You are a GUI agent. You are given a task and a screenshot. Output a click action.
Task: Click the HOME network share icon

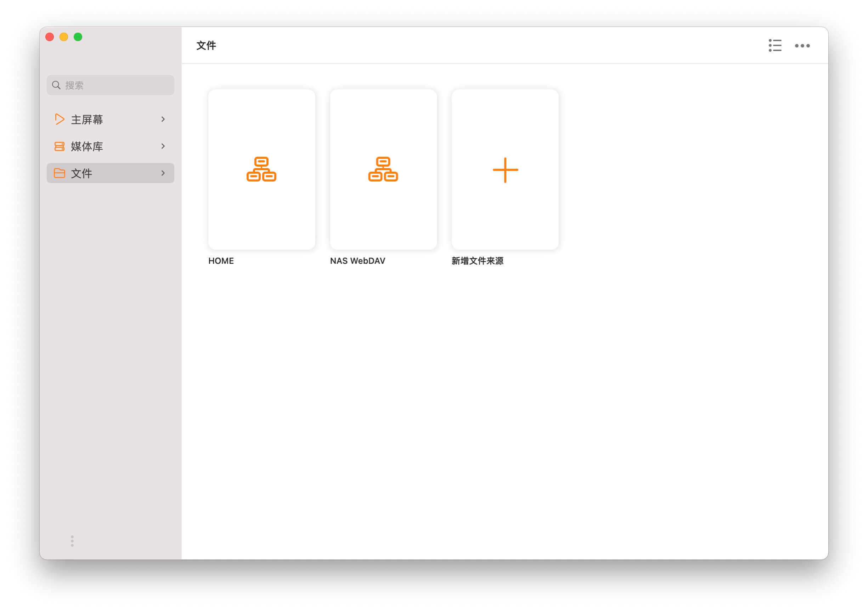261,169
